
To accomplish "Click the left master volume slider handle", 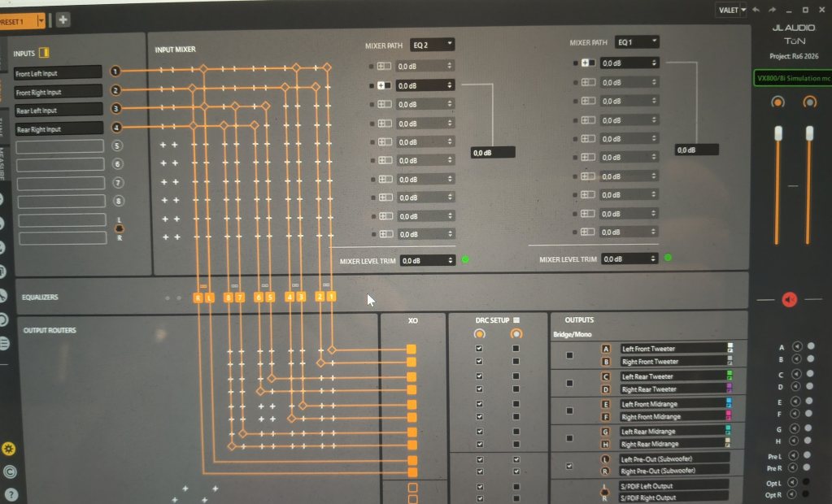I will point(778,133).
